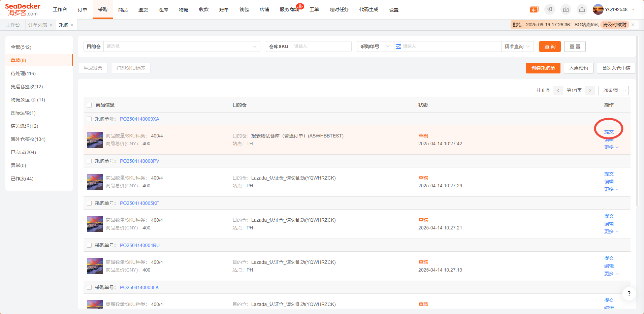Image resolution: width=644 pixels, height=314 pixels.
Task: Dismiss the orange notification banner
Action: coord(633,25)
